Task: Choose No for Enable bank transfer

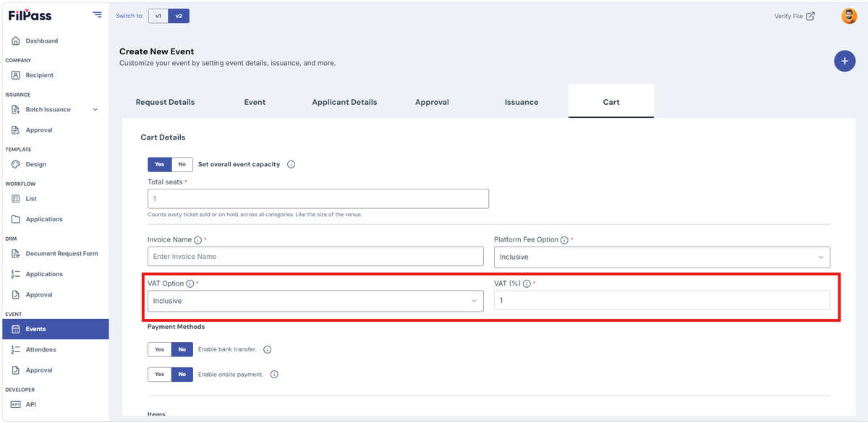Action: pyautogui.click(x=182, y=349)
